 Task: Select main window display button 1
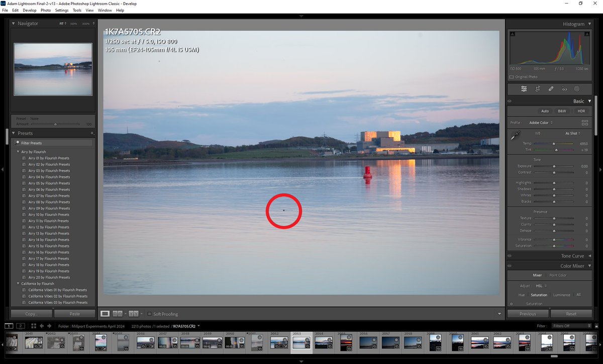(x=9, y=326)
